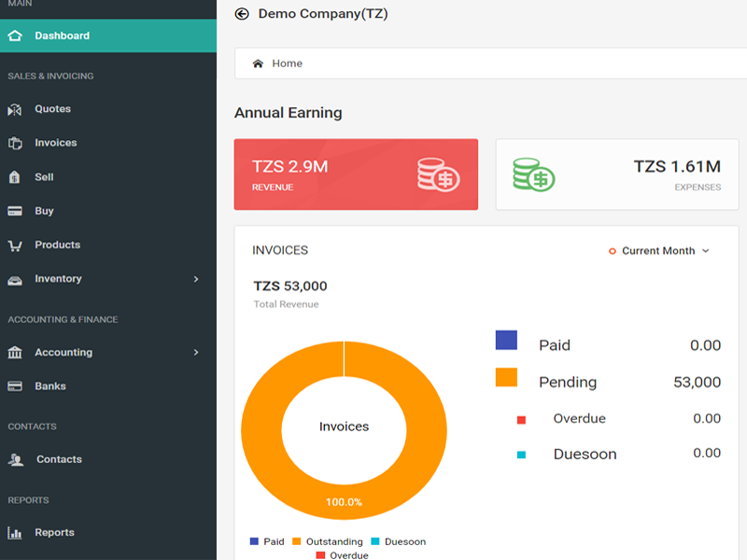Click the Reports bar chart icon
This screenshot has height=560, width=747.
[15, 533]
